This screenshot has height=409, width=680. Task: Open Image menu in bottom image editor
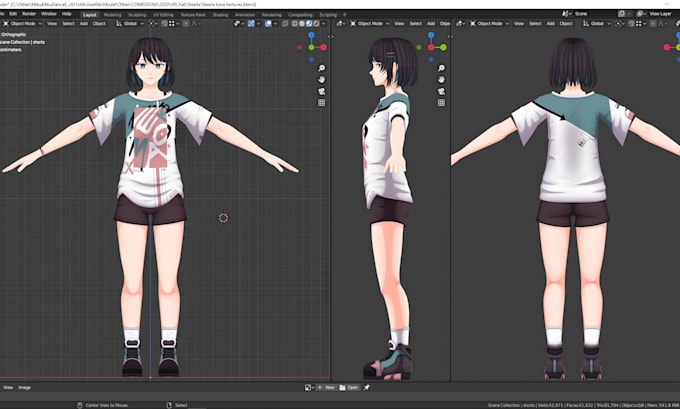(24, 387)
